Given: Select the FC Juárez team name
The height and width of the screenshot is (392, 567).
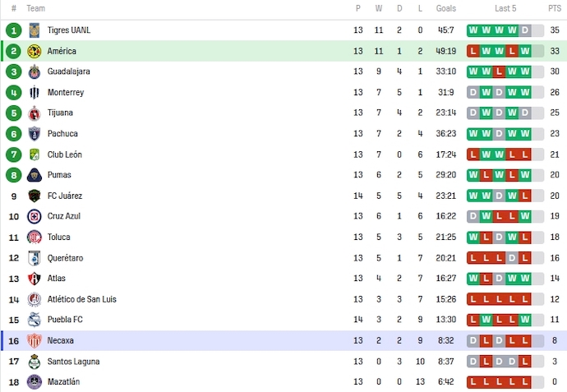Looking at the screenshot, I should coord(65,196).
